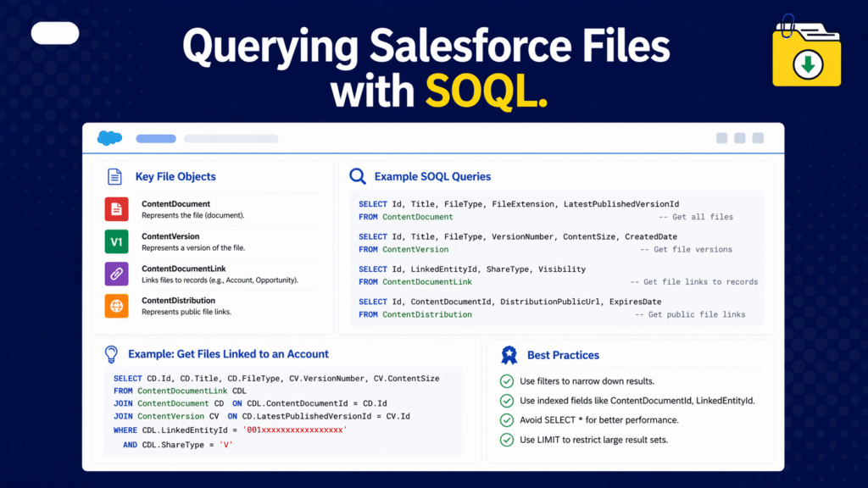Click 'Use LIMIT to restrict large result sets.' text
Viewport: 868px width, 488px height.
[x=593, y=440]
